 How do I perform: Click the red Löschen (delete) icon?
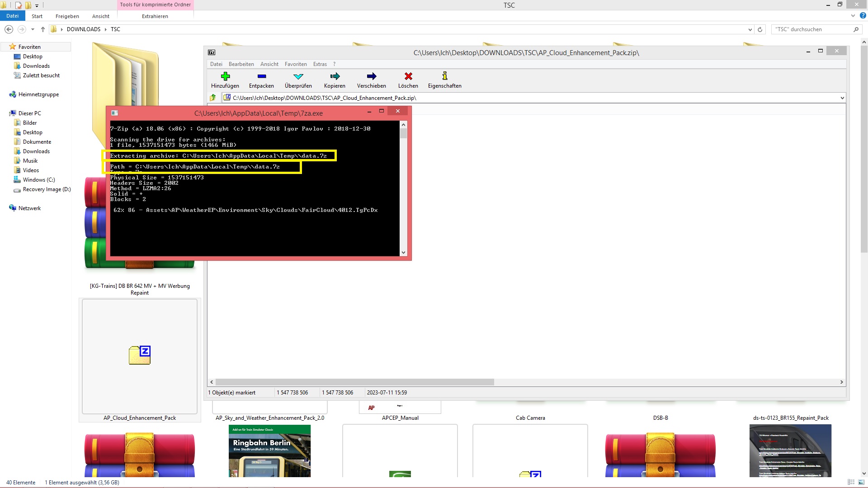pos(408,76)
